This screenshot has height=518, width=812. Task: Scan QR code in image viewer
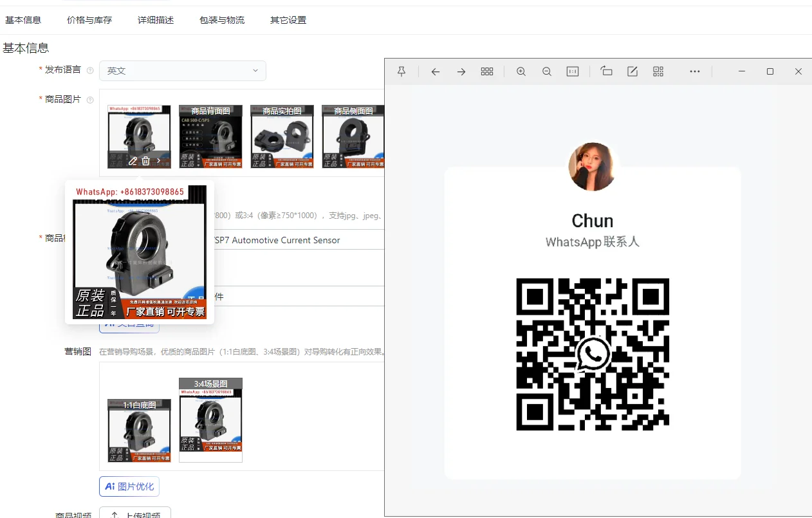tap(658, 71)
